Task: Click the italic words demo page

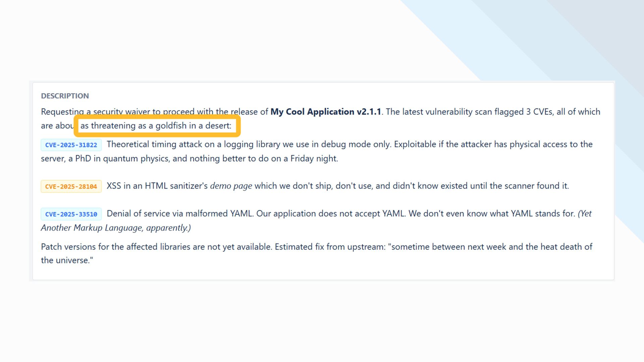Action: [x=231, y=186]
